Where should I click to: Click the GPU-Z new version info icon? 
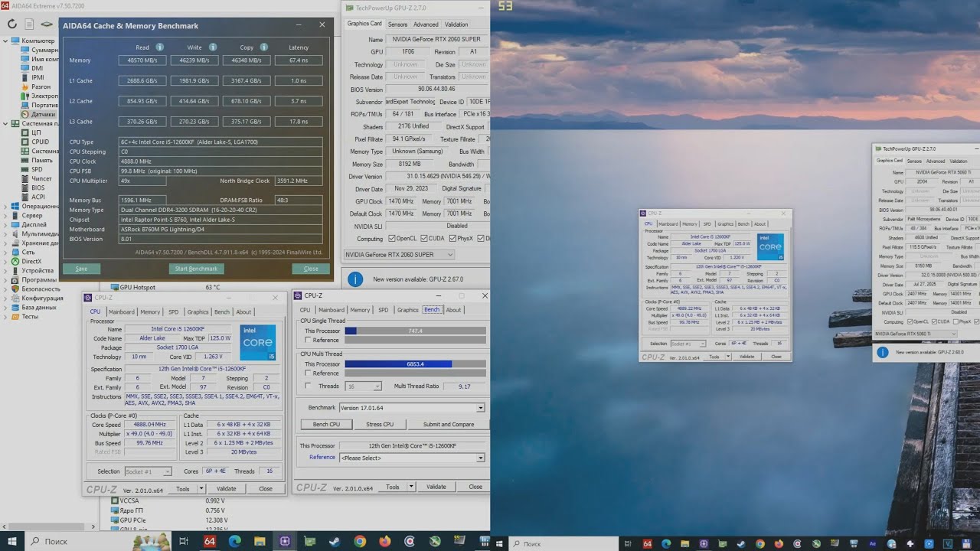pyautogui.click(x=354, y=279)
